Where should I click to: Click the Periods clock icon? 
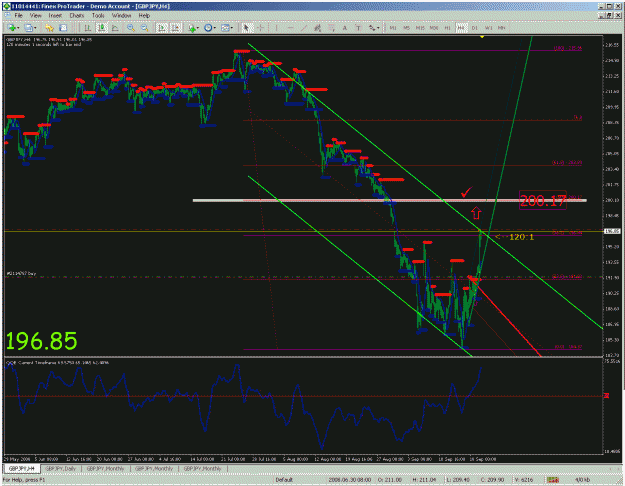click(x=208, y=28)
